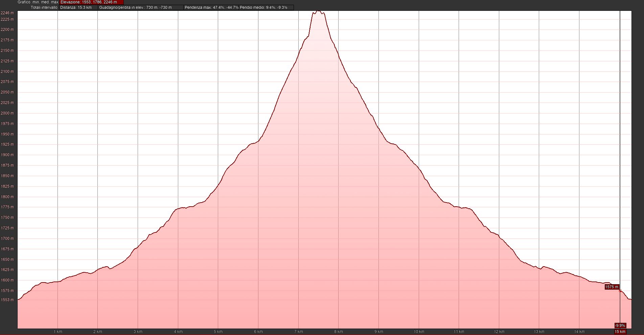Click the 1 km distance axis label
The height and width of the screenshot is (335, 644).
(x=58, y=332)
